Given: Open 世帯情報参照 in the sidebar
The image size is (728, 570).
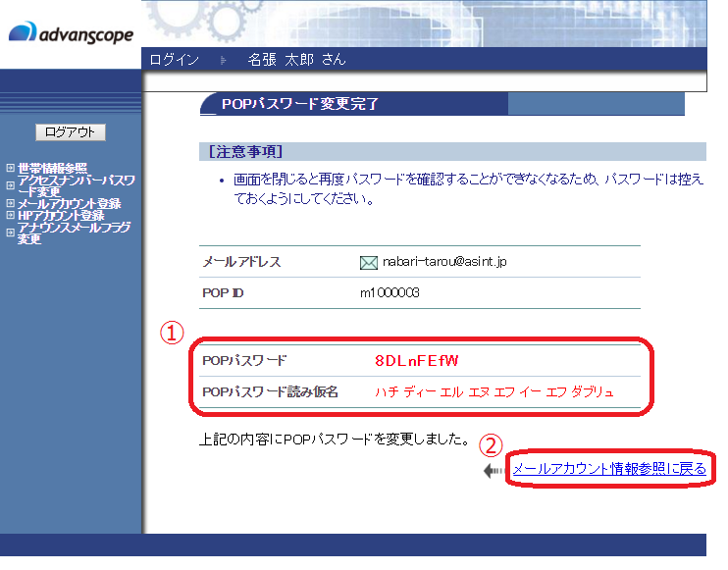Looking at the screenshot, I should 52,168.
